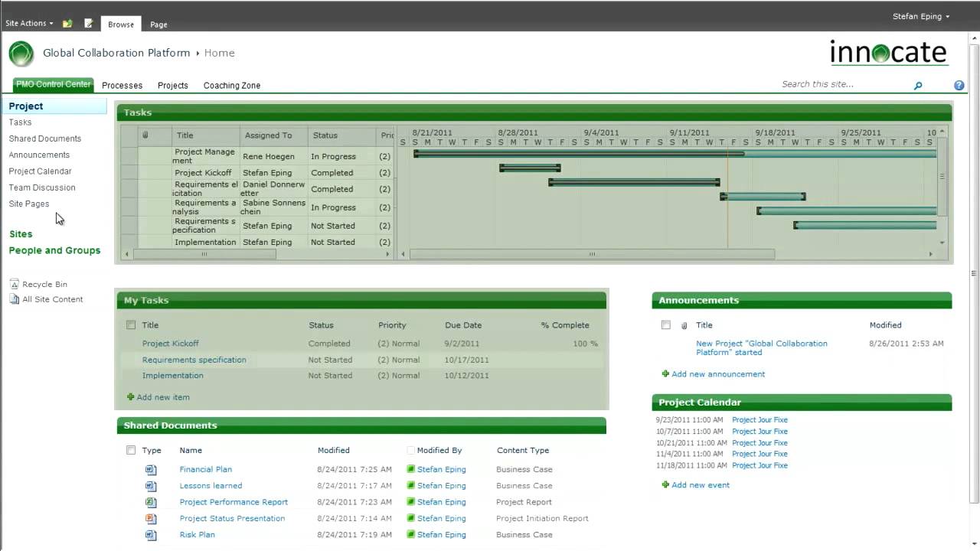Click the presence icon in the Lessons learned row
The width and height of the screenshot is (980, 551).
tap(411, 486)
